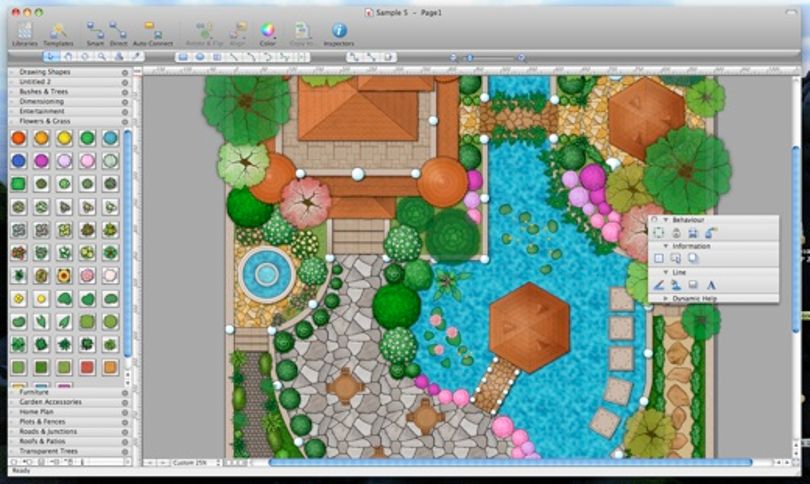This screenshot has height=484, width=810.
Task: Open the Color wheel palette
Action: 267,35
